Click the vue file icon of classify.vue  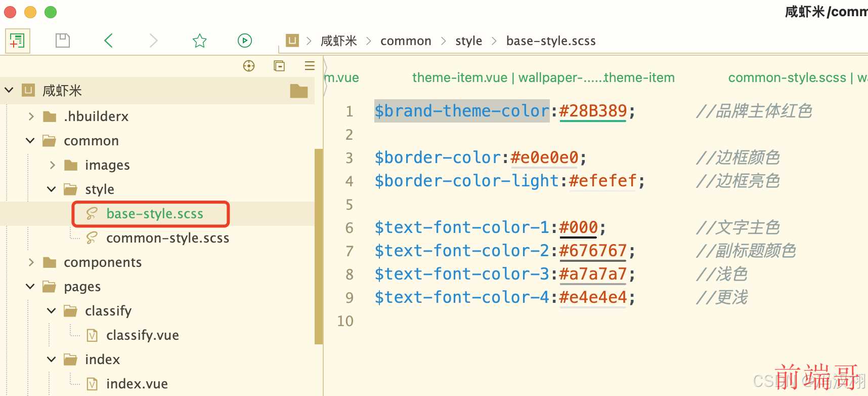coord(92,335)
